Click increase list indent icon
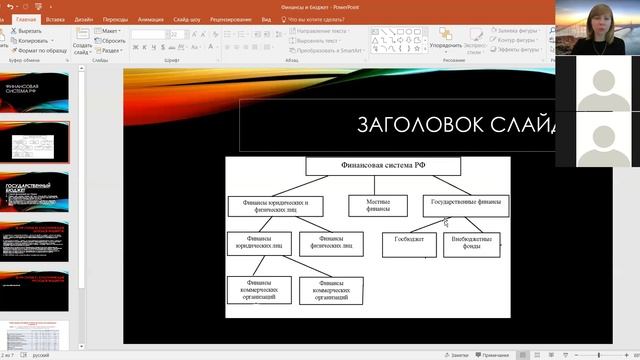 [x=267, y=35]
